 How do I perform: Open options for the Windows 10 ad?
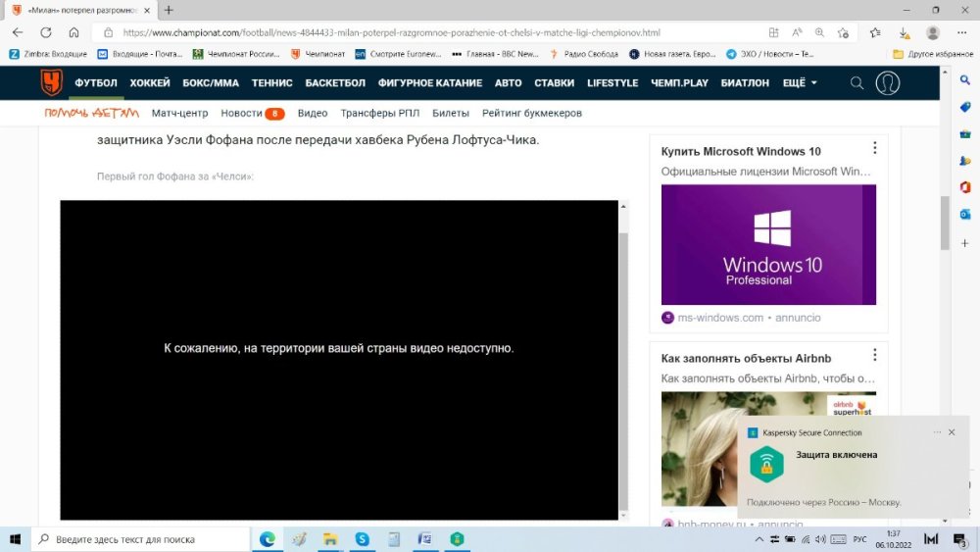pos(874,147)
